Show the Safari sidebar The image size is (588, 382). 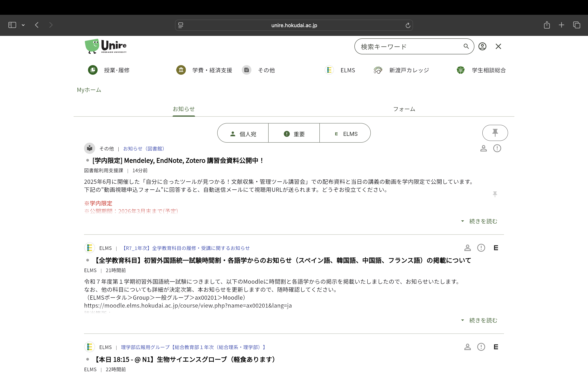point(12,25)
